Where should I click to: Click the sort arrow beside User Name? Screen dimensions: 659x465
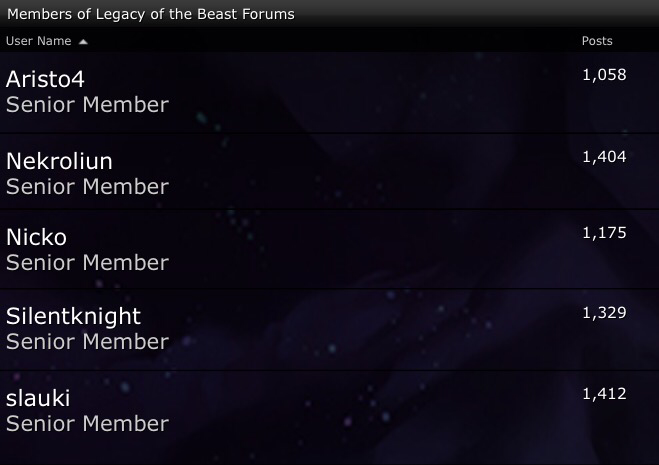coord(83,42)
